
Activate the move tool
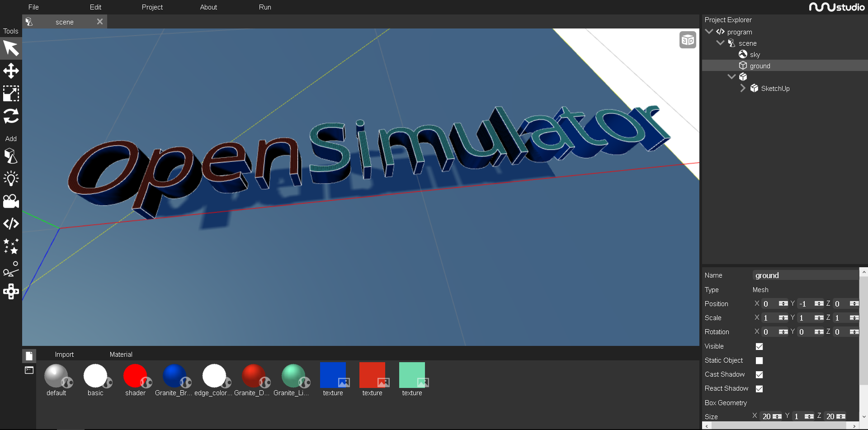[x=11, y=71]
